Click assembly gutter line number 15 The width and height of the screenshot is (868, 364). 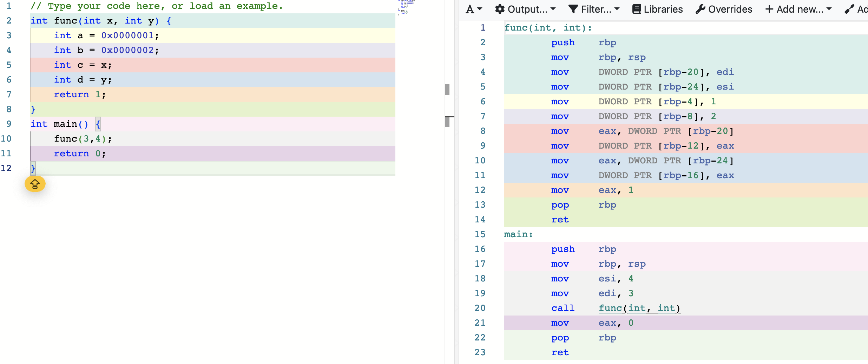(480, 234)
